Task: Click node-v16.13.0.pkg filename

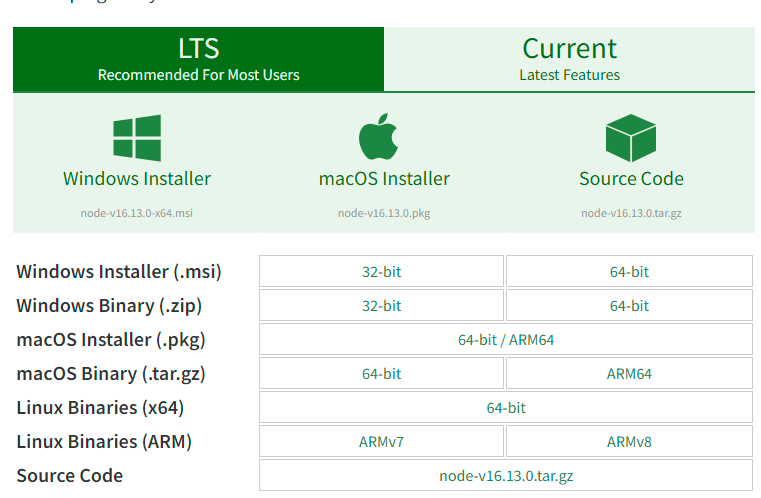Action: tap(384, 213)
